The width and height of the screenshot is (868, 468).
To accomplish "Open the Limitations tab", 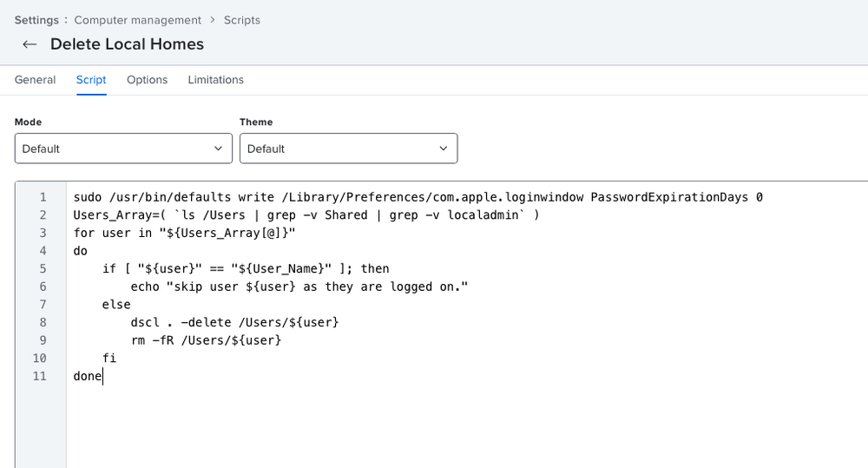I will (x=216, y=80).
